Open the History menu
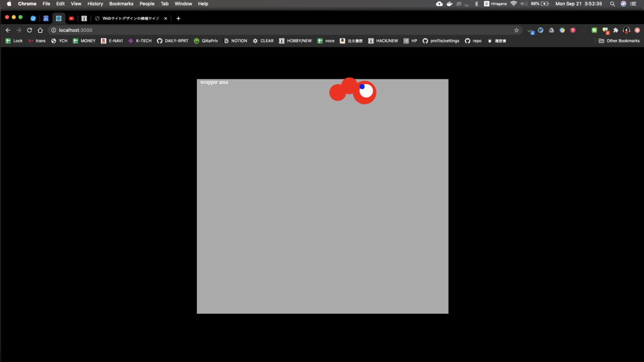The image size is (644, 362). pos(95,4)
